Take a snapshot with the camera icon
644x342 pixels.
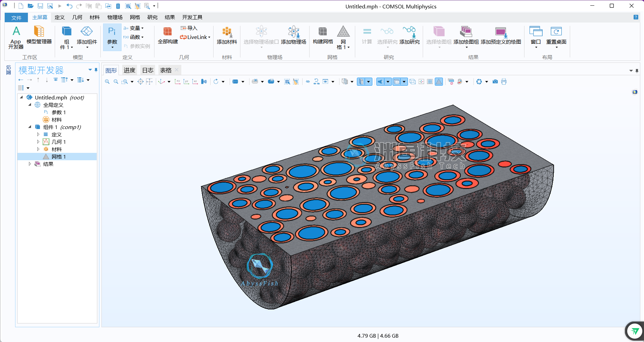point(495,82)
